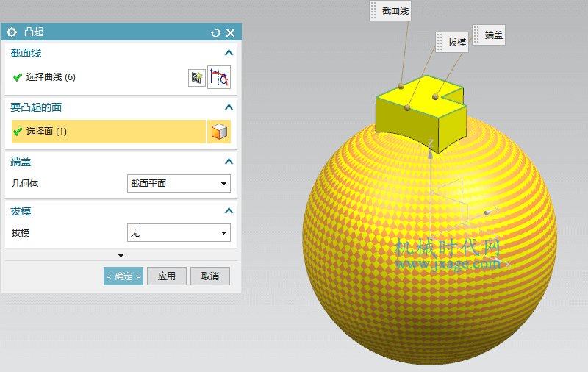Click the 截面线 callout label in viewport
The height and width of the screenshot is (372, 588).
point(390,11)
